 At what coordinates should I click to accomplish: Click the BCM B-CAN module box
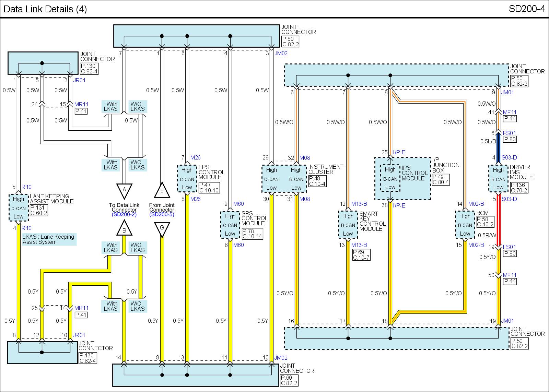click(x=465, y=225)
